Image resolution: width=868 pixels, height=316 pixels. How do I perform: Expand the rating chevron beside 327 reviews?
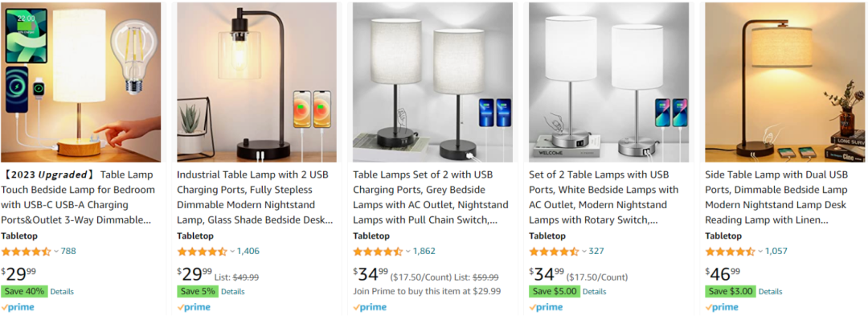584,251
